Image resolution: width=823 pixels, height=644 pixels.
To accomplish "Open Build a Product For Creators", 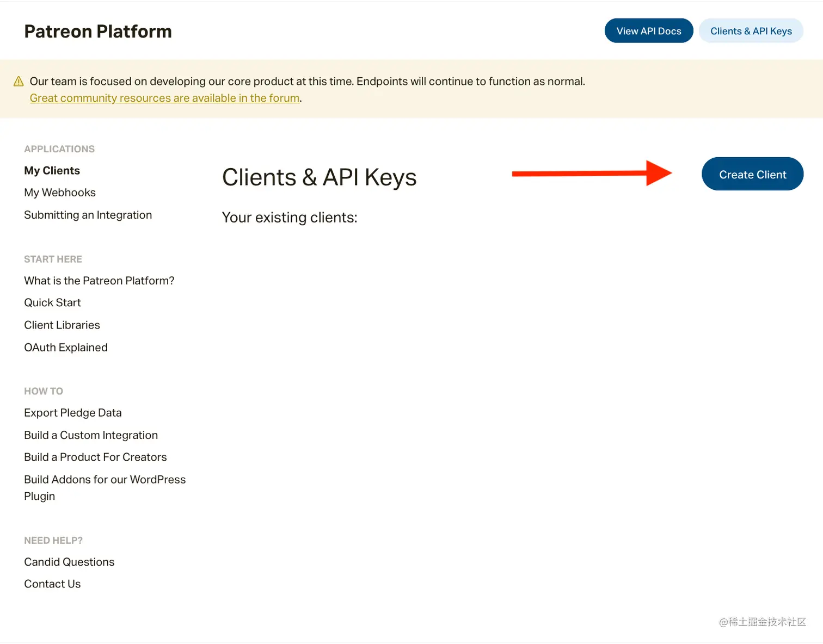I will pyautogui.click(x=95, y=457).
